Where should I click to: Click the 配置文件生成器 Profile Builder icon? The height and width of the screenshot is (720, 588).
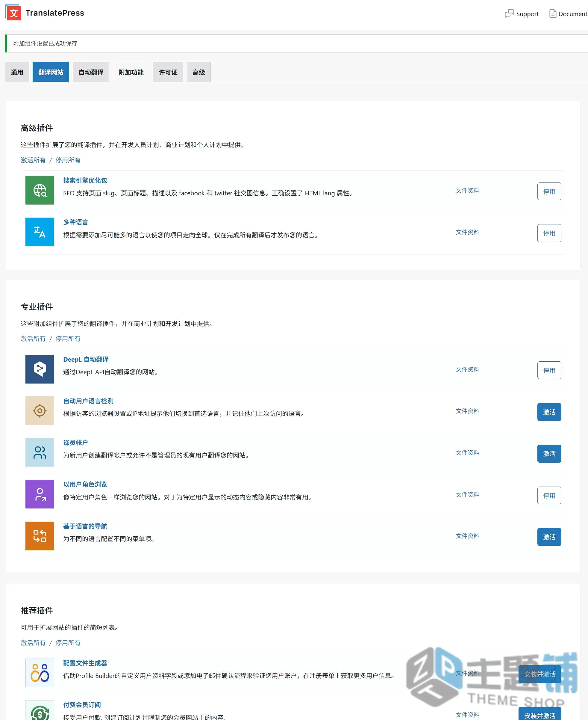tap(40, 673)
